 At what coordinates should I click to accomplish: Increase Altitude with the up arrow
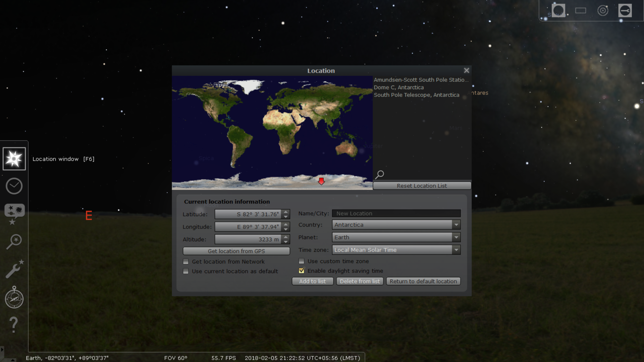click(285, 237)
